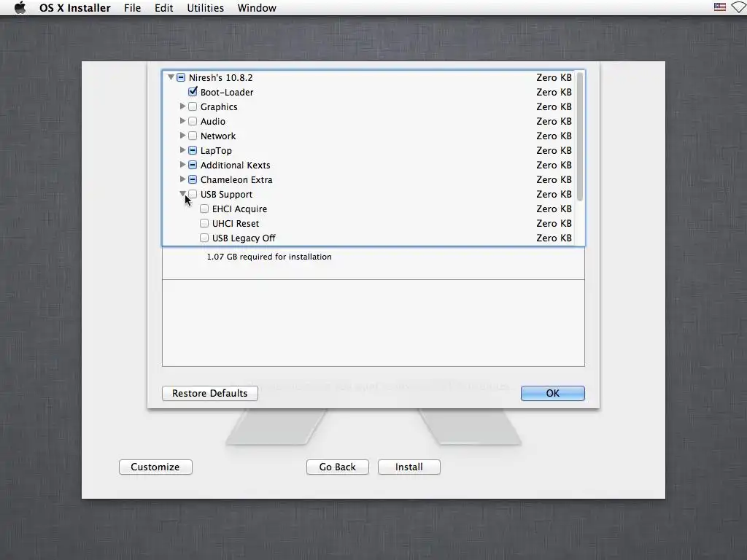
Task: Click the US flag input source icon
Action: (719, 7)
